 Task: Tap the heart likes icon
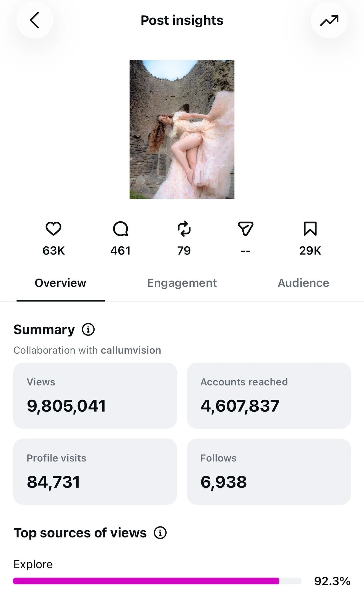53,229
